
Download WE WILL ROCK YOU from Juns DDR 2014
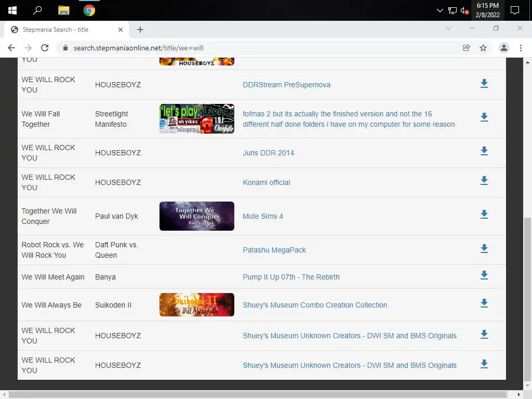click(484, 151)
